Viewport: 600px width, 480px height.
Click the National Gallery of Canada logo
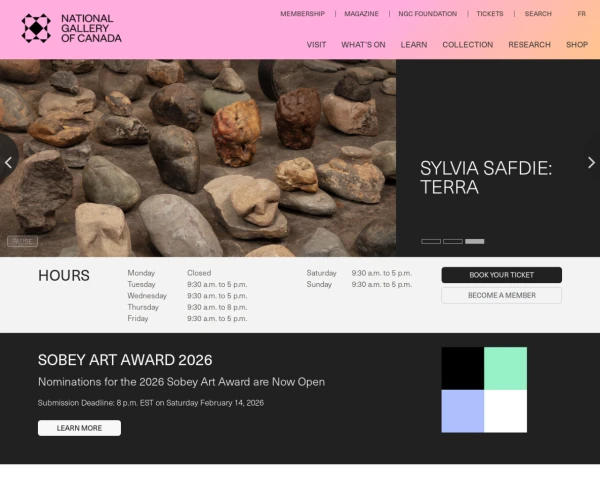click(x=71, y=28)
